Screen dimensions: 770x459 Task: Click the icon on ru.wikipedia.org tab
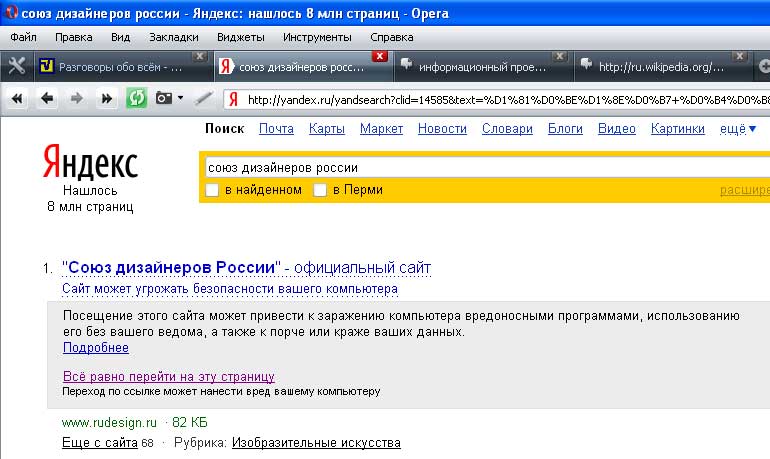(586, 63)
